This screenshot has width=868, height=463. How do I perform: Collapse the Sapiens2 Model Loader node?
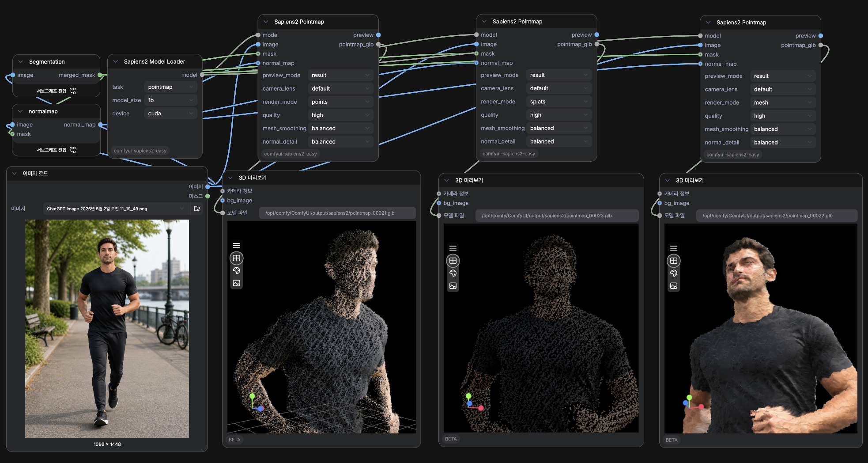(x=116, y=61)
